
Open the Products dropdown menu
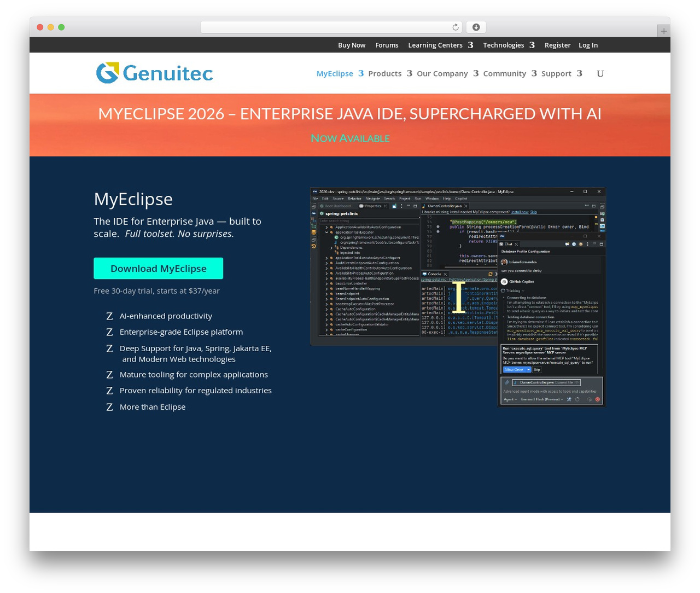pyautogui.click(x=390, y=74)
